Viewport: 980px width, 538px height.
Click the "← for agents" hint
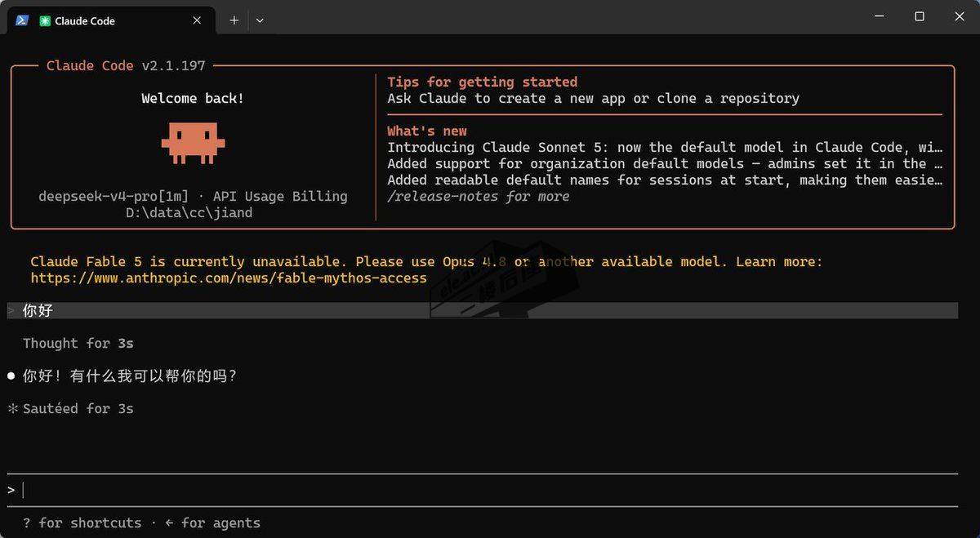pyautogui.click(x=212, y=522)
